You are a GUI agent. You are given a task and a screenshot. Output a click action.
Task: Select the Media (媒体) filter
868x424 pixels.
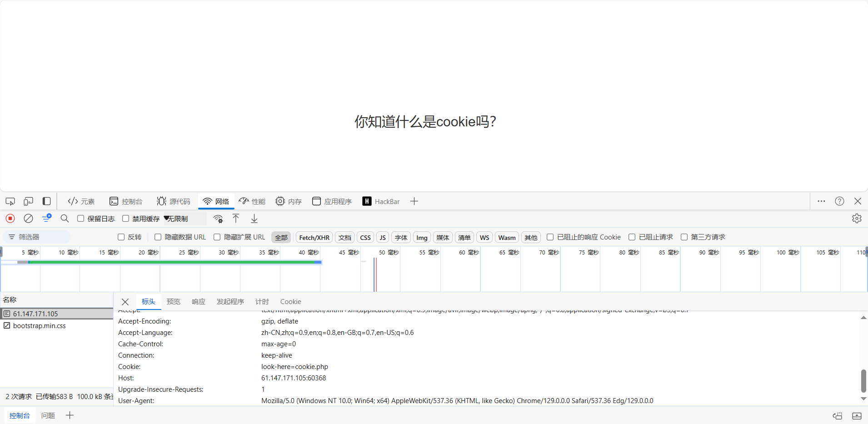tap(443, 237)
